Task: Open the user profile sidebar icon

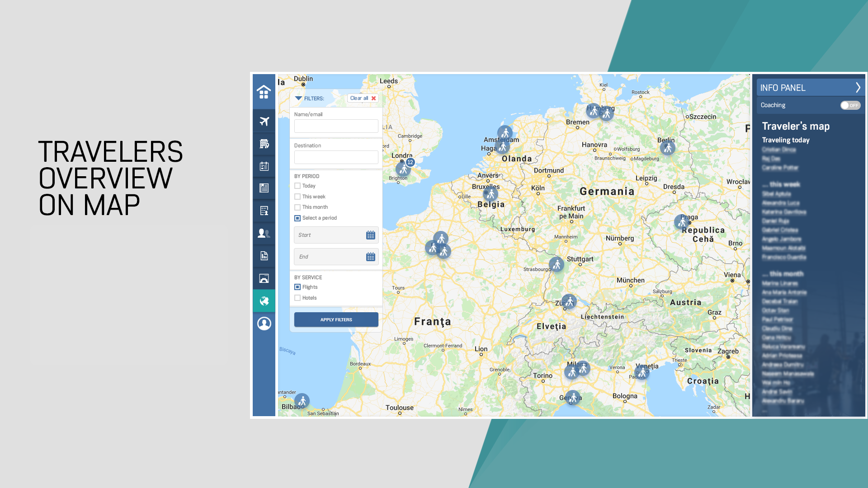Action: pyautogui.click(x=264, y=324)
